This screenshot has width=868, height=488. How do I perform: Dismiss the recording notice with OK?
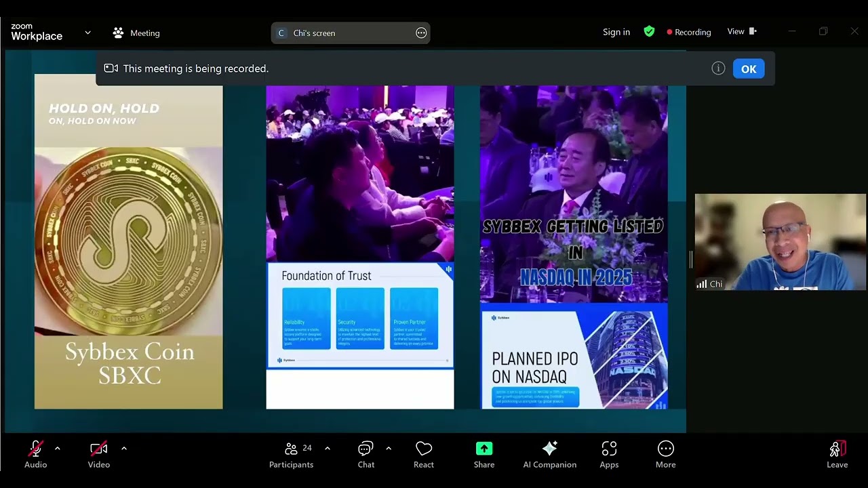[x=749, y=68]
